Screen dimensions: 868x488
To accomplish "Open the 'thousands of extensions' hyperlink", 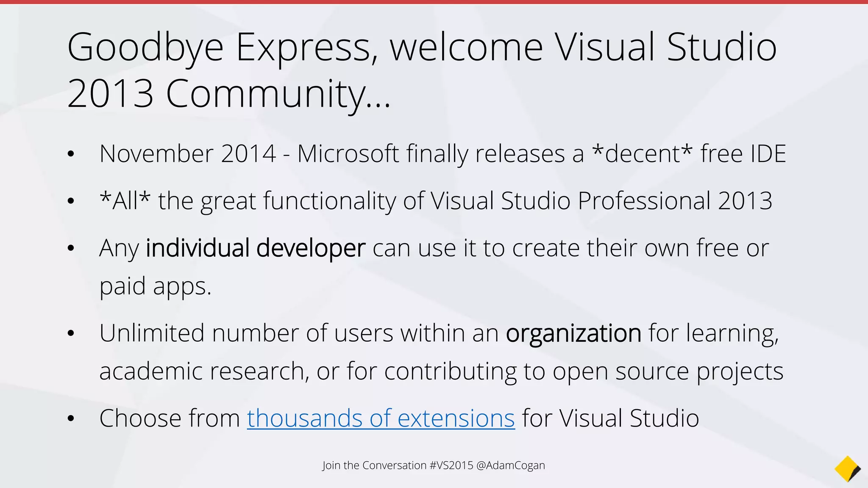I will (x=381, y=418).
